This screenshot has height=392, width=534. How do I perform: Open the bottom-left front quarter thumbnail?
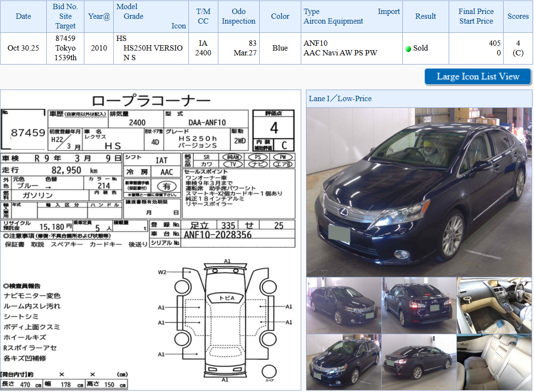[x=344, y=362]
